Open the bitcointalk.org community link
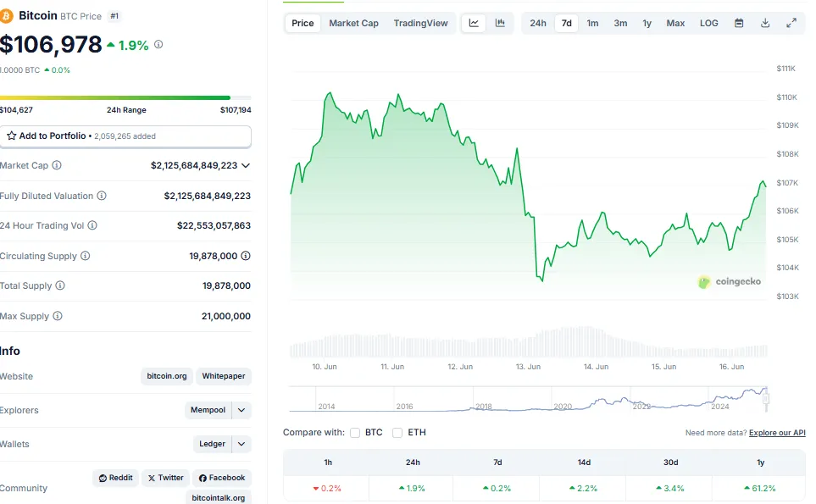The height and width of the screenshot is (504, 816). point(219,498)
